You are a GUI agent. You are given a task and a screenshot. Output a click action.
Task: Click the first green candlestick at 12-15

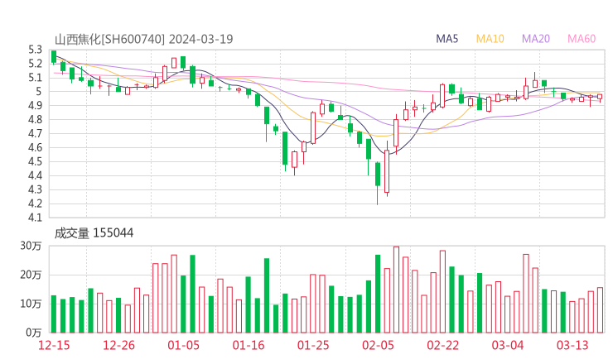tap(54, 57)
